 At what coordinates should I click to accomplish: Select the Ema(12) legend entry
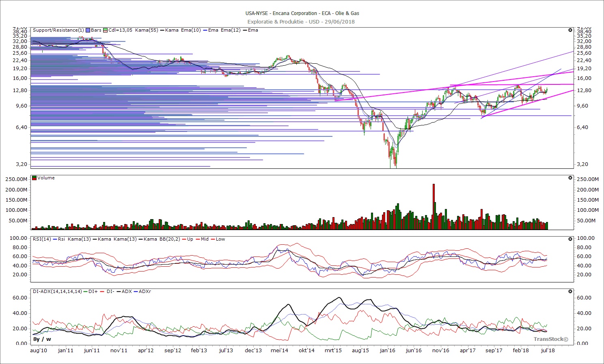pos(231,30)
